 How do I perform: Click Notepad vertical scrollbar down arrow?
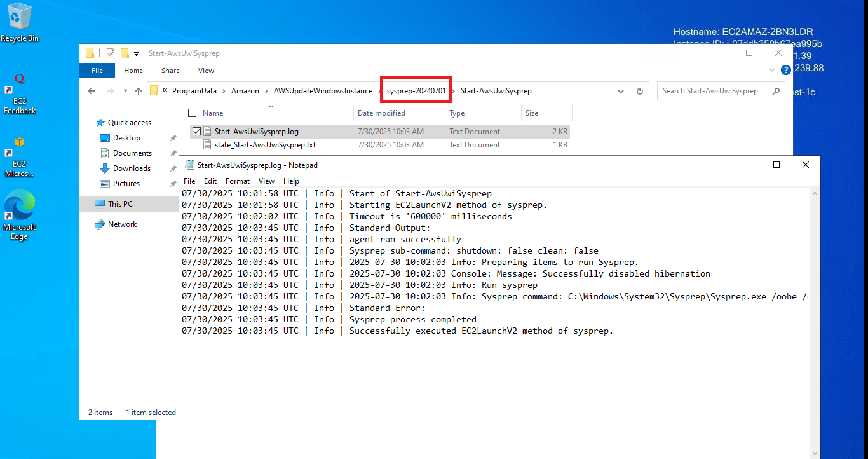(x=815, y=454)
